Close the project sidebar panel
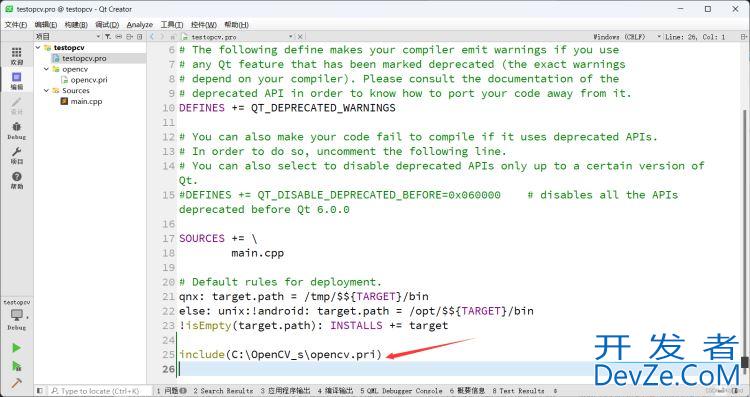Screen dimensions: 750x397 tap(140, 37)
